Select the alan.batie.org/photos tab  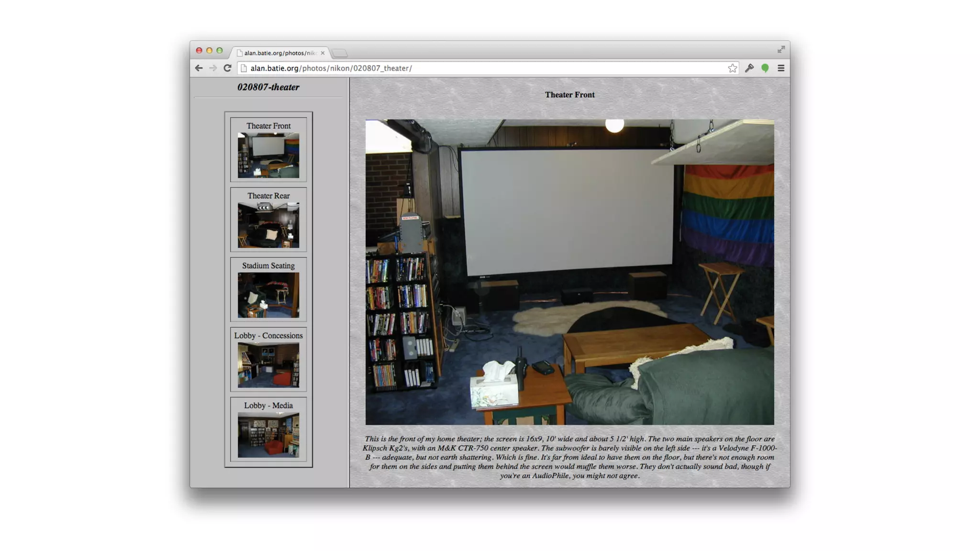coord(279,53)
